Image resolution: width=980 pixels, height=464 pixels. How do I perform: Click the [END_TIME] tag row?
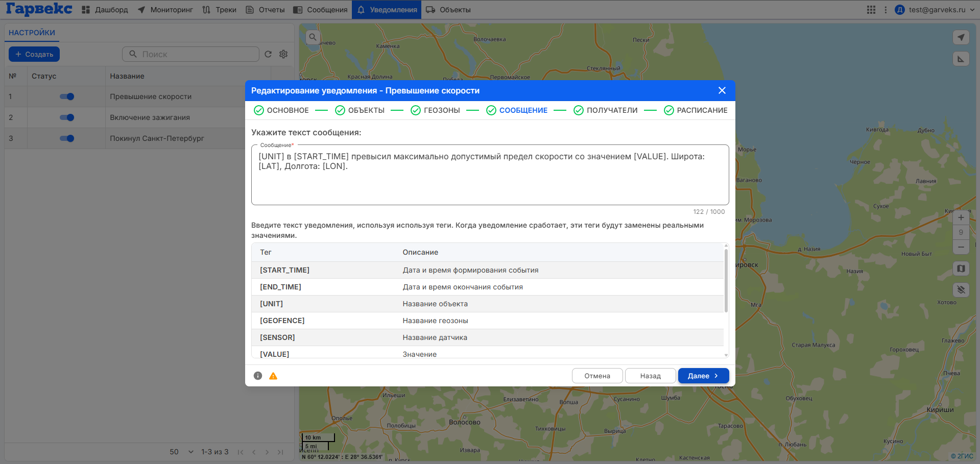point(488,287)
